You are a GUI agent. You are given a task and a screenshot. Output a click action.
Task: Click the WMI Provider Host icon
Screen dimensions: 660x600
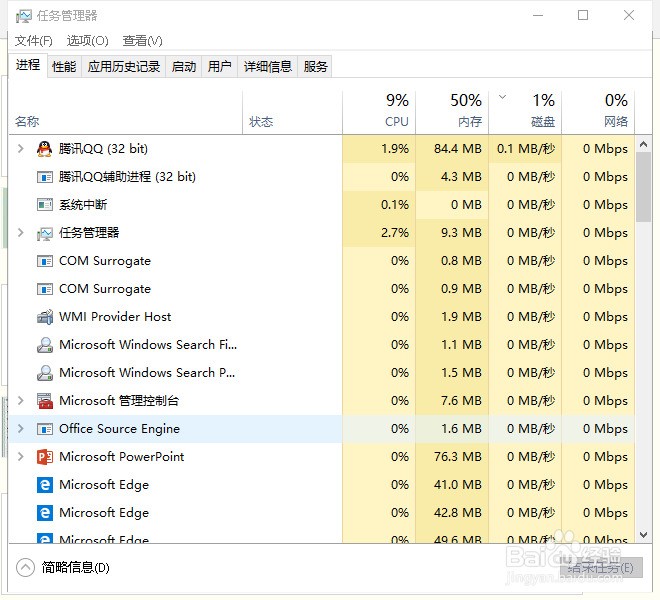(45, 317)
